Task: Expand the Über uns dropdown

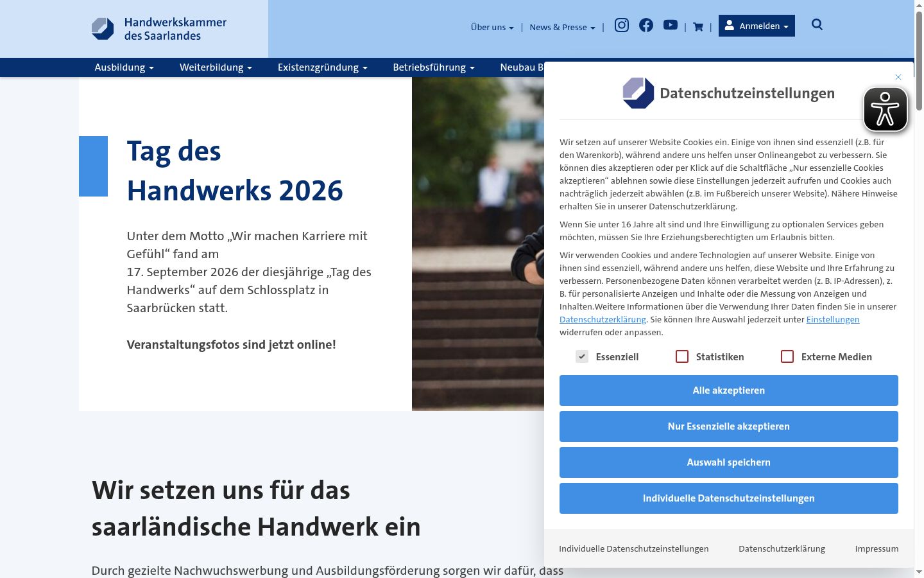Action: click(492, 27)
